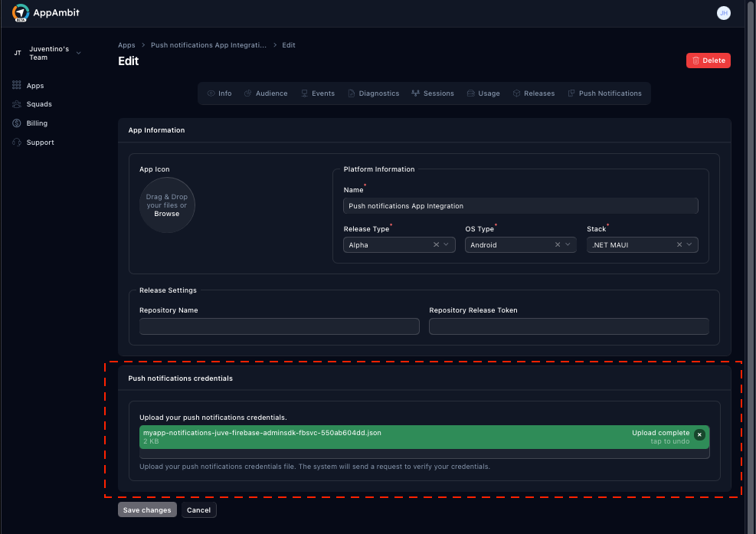The height and width of the screenshot is (534, 756).
Task: Click the Billing dollar icon
Action: click(x=16, y=123)
